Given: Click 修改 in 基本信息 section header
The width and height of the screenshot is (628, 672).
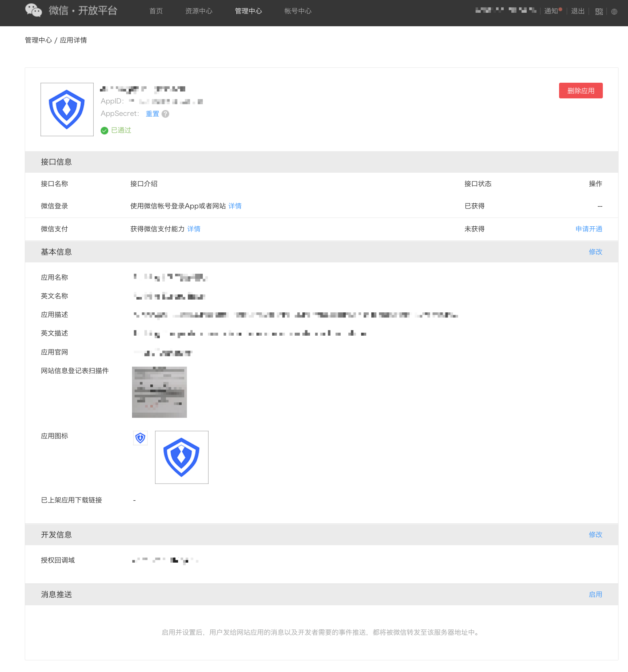Looking at the screenshot, I should tap(595, 252).
